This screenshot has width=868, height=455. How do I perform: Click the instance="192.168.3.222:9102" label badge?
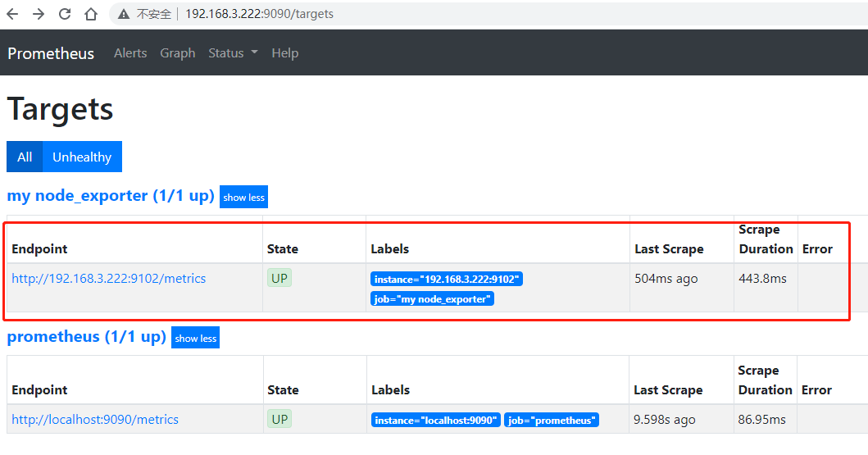447,279
